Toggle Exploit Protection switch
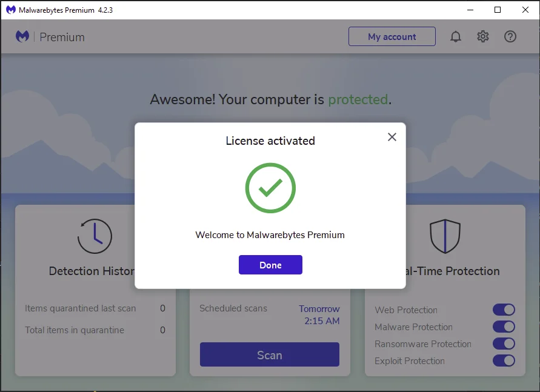 coord(504,360)
